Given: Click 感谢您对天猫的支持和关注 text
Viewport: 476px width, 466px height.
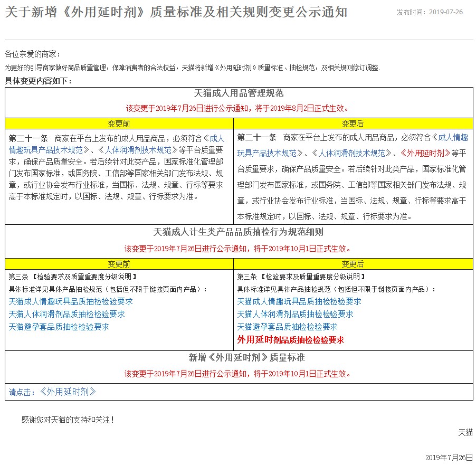Looking at the screenshot, I should [x=68, y=420].
